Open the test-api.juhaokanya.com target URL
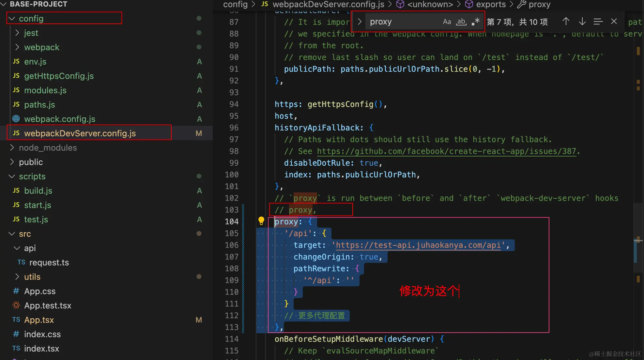This screenshot has width=644, height=360. click(x=418, y=245)
